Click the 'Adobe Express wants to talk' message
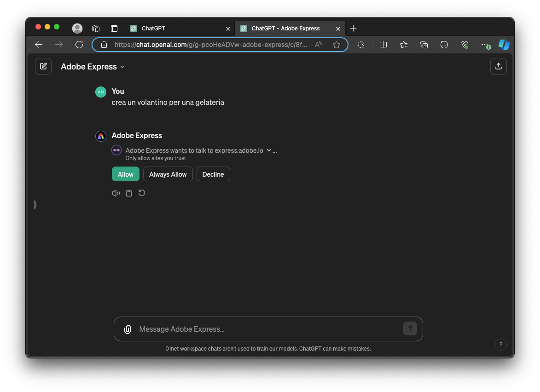540x392 pixels. pyautogui.click(x=194, y=150)
